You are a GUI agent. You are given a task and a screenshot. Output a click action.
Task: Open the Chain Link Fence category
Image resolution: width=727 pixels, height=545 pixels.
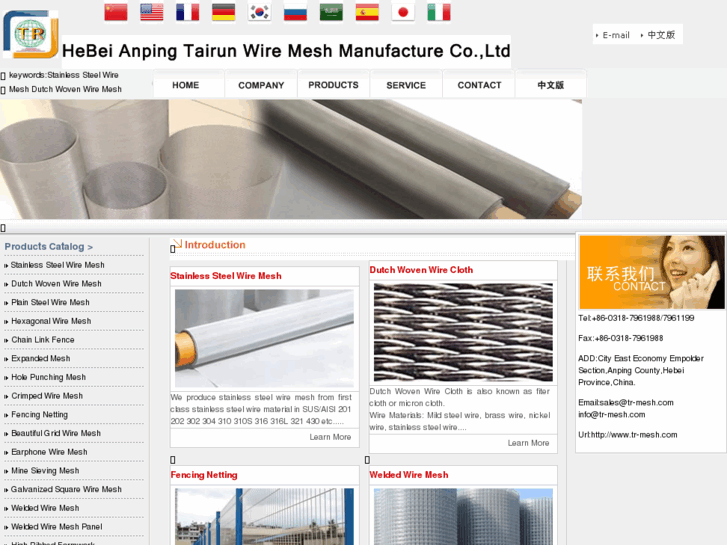[43, 340]
